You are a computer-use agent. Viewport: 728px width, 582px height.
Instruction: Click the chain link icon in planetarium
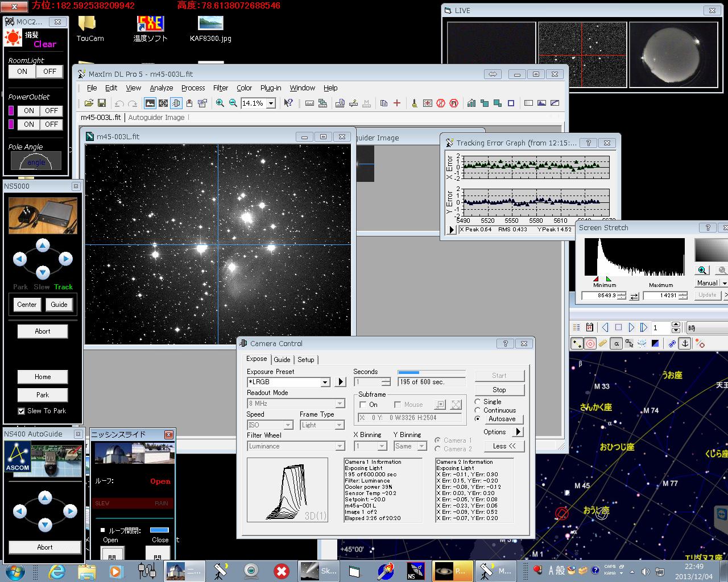(x=672, y=343)
